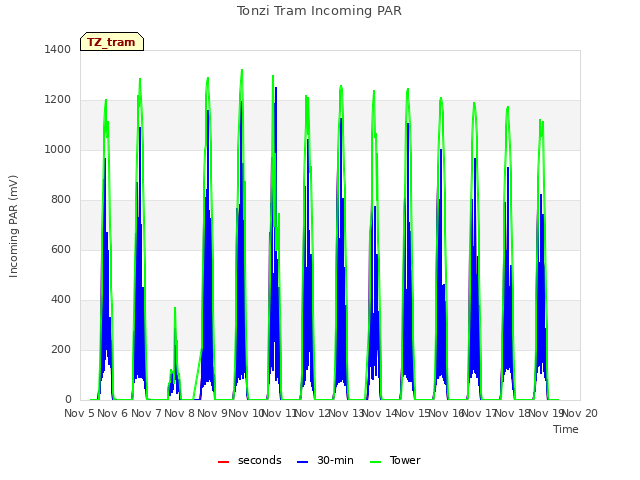Screen dimensions: 640x480
Task: Click the chart title Tonzi Tram Incoming PAR
Action: click(x=319, y=11)
